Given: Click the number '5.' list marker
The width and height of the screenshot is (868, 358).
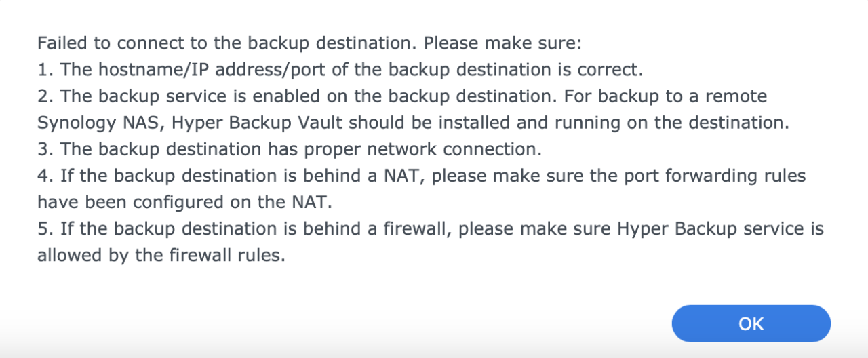Looking at the screenshot, I should (45, 228).
